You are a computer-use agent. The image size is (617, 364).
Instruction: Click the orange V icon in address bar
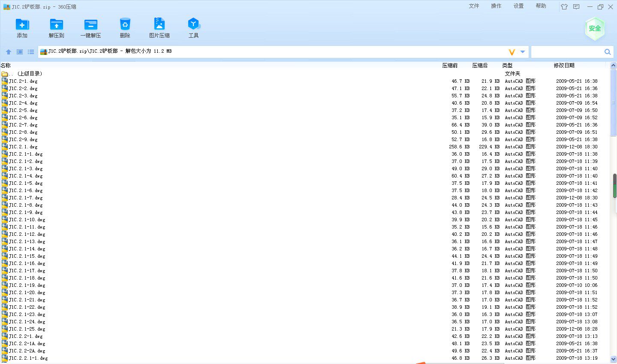512,52
